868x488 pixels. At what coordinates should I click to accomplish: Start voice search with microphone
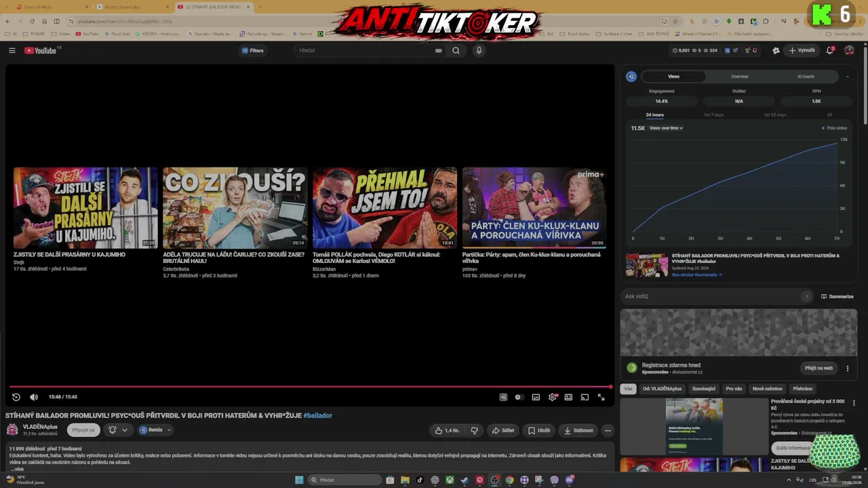tap(479, 50)
